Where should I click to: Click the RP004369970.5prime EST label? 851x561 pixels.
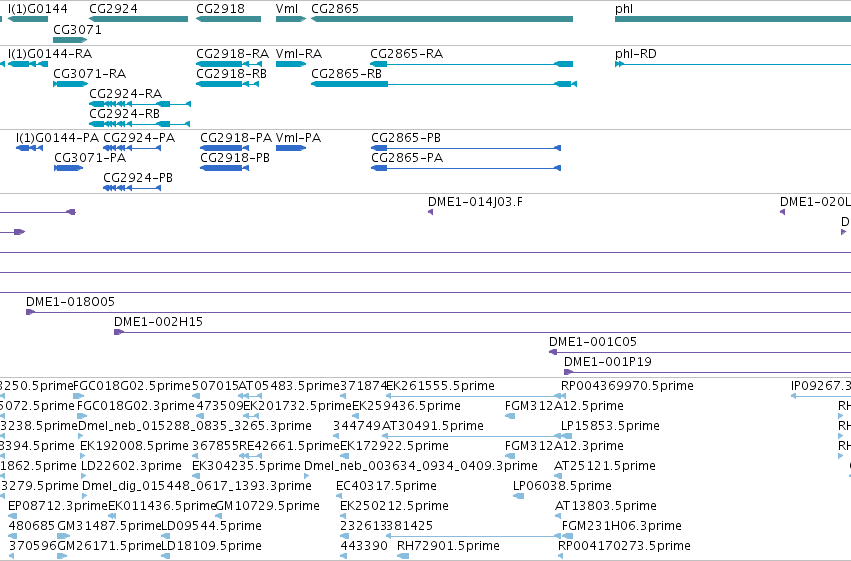[x=627, y=386]
